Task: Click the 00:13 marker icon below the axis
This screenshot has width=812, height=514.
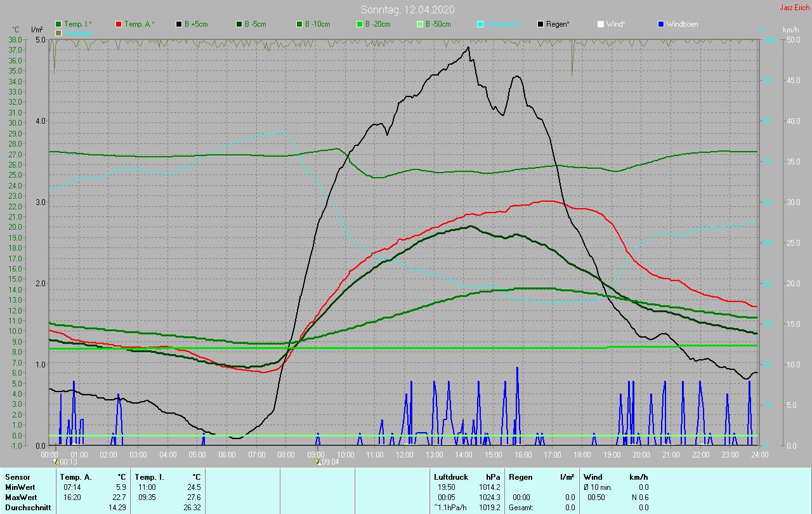Action: 56,462
